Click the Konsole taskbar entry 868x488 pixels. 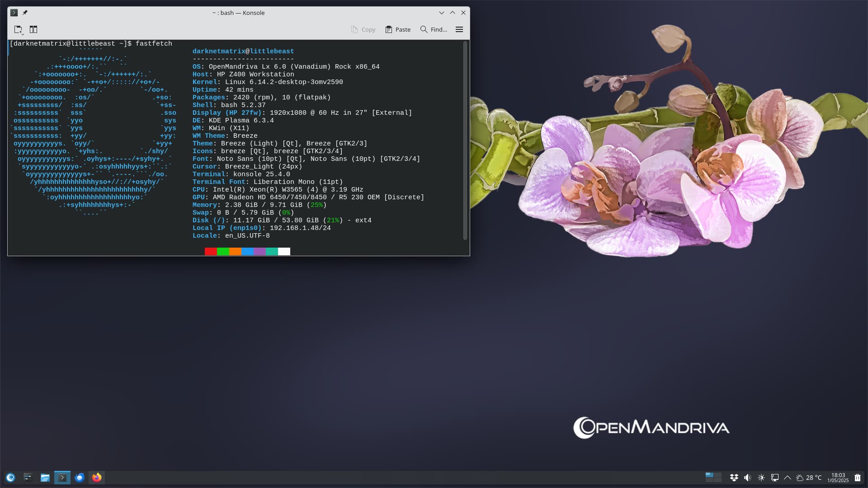click(x=62, y=478)
